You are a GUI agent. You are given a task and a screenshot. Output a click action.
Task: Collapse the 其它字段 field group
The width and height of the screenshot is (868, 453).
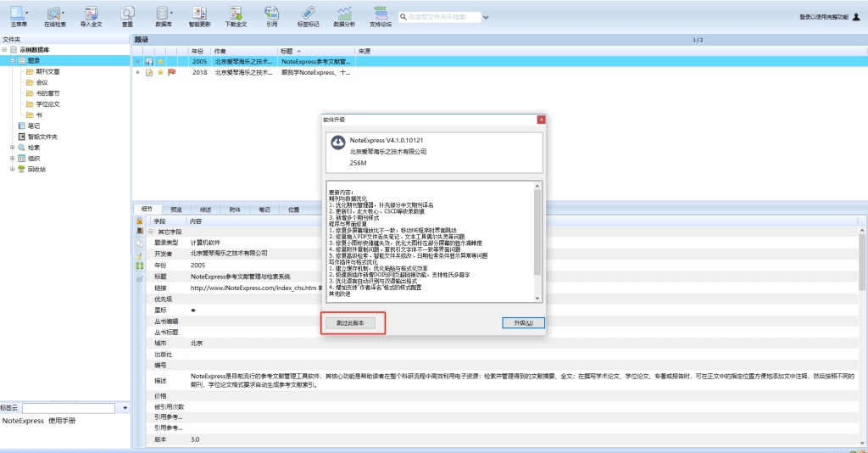click(150, 232)
